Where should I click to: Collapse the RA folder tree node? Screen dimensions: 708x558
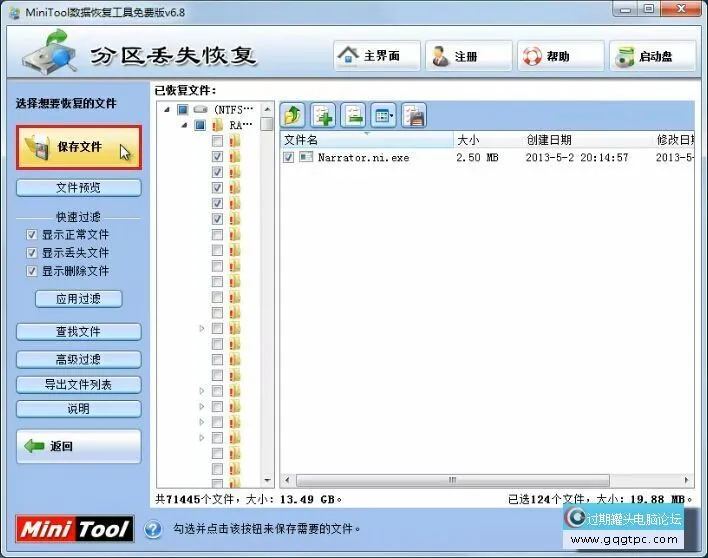pos(184,125)
